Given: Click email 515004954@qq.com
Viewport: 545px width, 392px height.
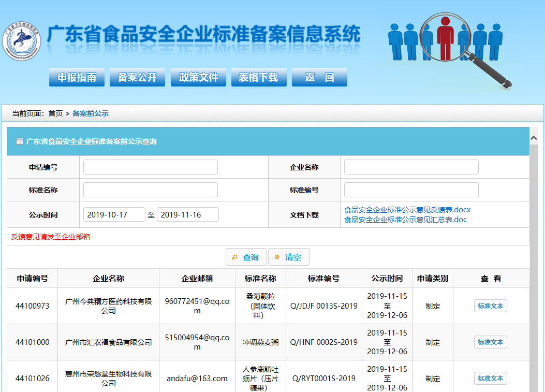Looking at the screenshot, I should pos(197,342).
